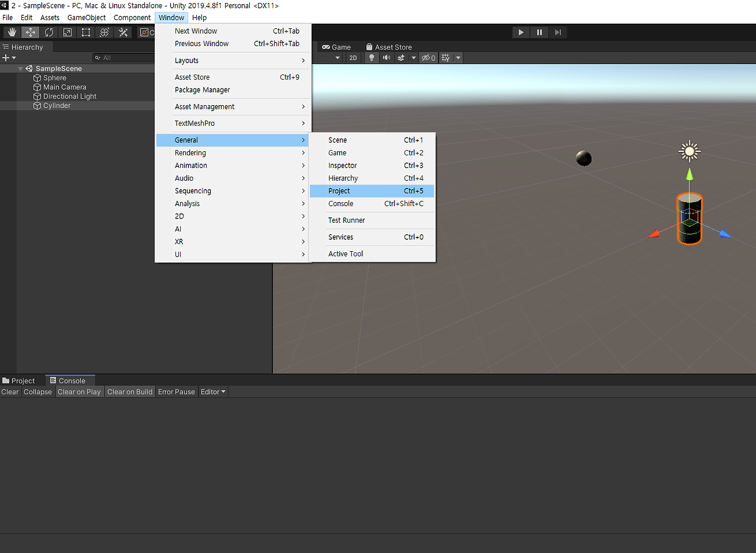The width and height of the screenshot is (756, 553).
Task: Click the green Y-axis arrow gizmo
Action: tap(689, 174)
